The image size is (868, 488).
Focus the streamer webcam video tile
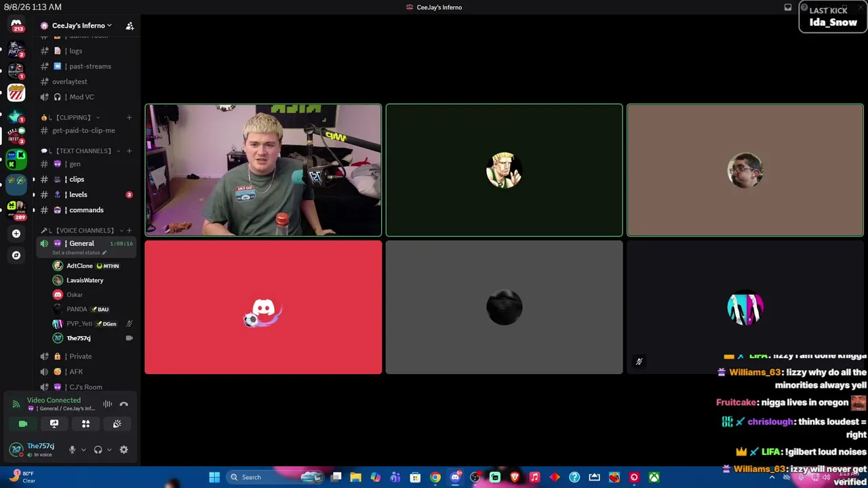click(x=263, y=170)
